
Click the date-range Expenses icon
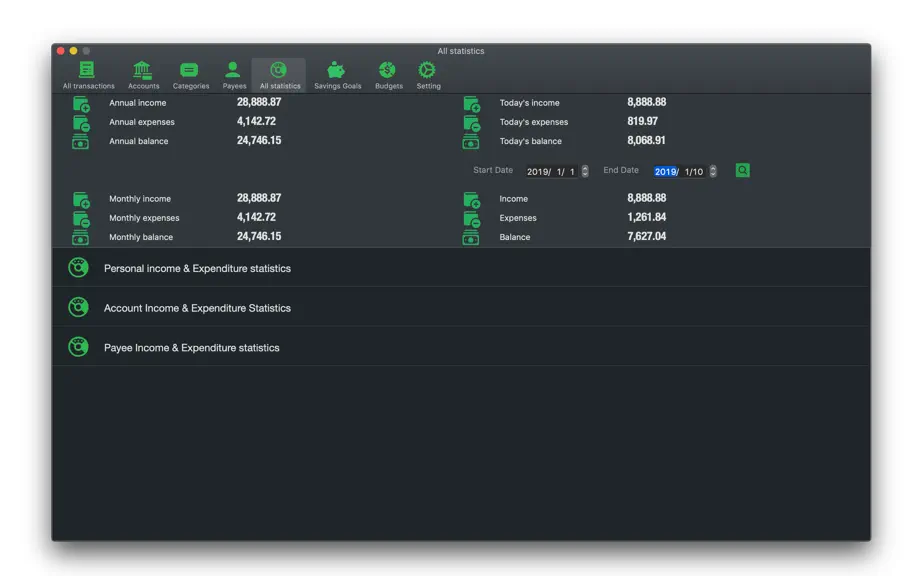tap(472, 219)
